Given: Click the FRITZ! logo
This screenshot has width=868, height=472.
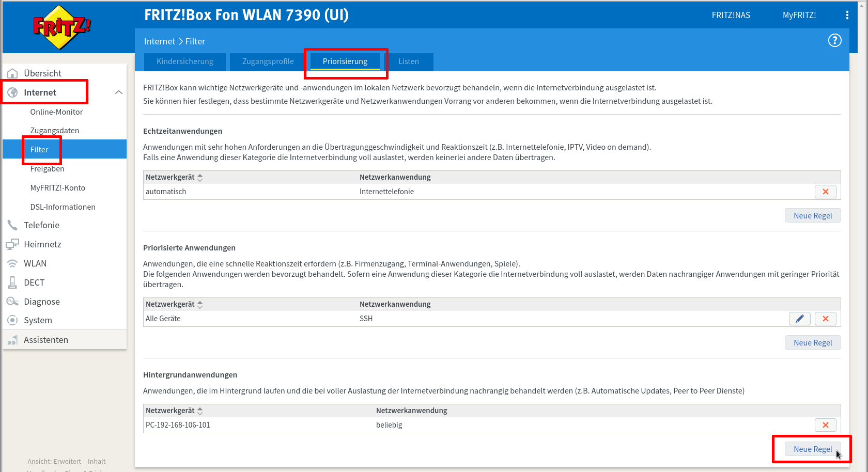Looking at the screenshot, I should pyautogui.click(x=62, y=27).
